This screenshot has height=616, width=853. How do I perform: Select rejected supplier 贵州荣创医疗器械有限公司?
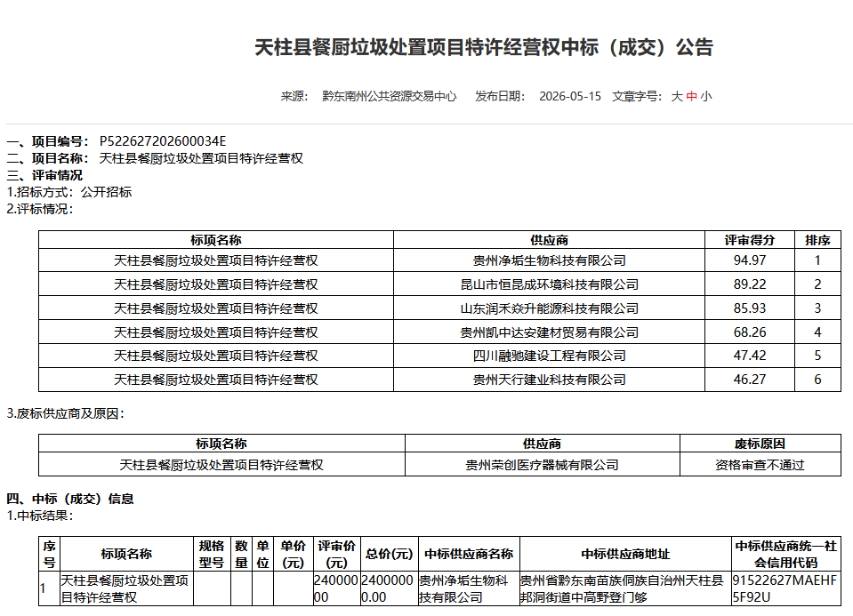pyautogui.click(x=542, y=465)
